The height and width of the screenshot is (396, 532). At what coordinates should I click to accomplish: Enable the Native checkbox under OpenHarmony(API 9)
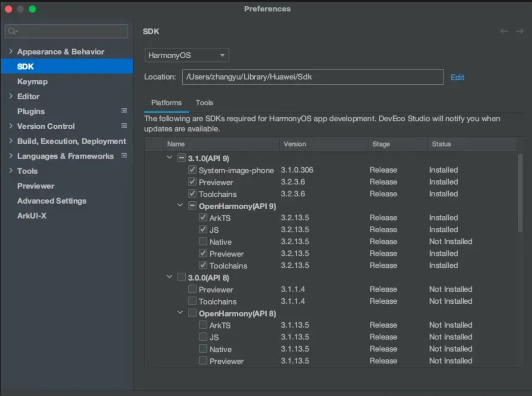[x=203, y=242]
